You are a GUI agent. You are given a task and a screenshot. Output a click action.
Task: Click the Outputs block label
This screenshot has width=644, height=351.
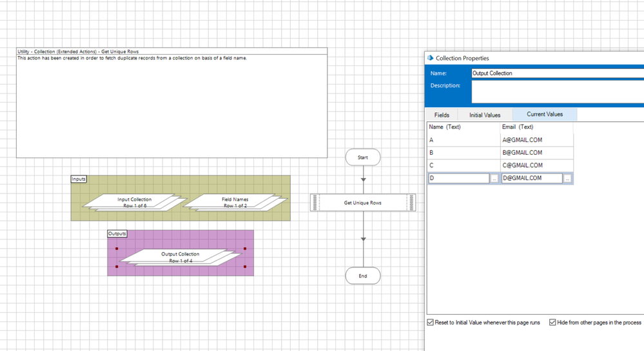coord(117,234)
